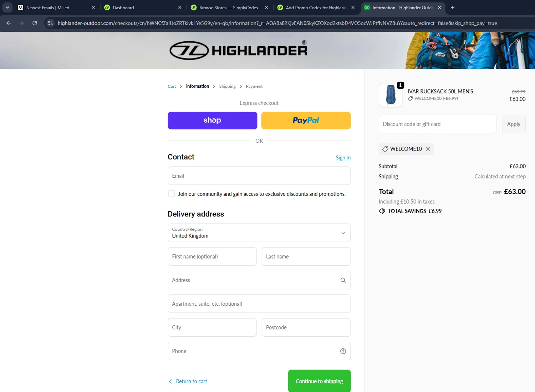Focus the Phone field
This screenshot has height=392, width=535.
(259, 351)
